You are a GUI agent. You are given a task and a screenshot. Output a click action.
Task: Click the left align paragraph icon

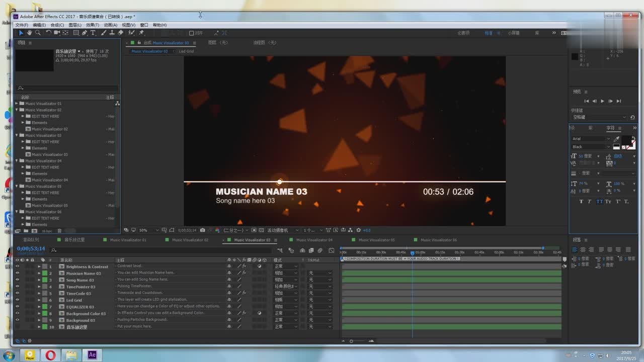pos(575,249)
